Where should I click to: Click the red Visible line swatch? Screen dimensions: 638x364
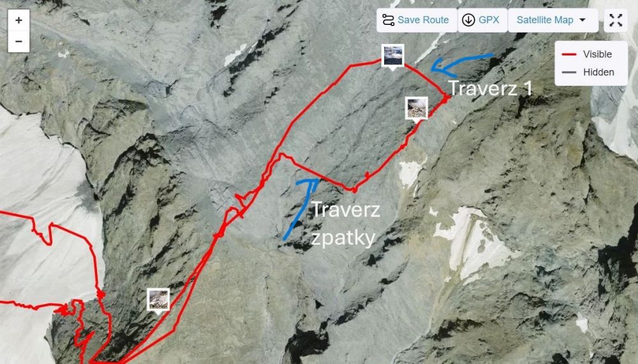tap(569, 54)
